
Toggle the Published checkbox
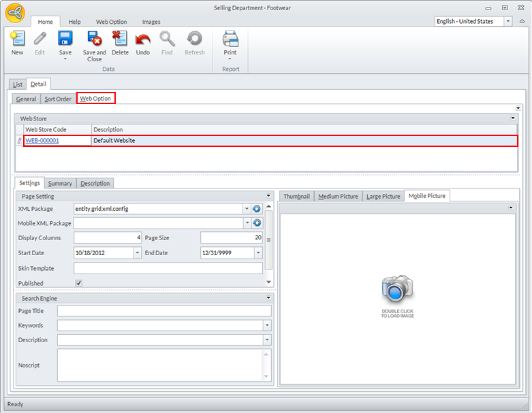tap(78, 283)
